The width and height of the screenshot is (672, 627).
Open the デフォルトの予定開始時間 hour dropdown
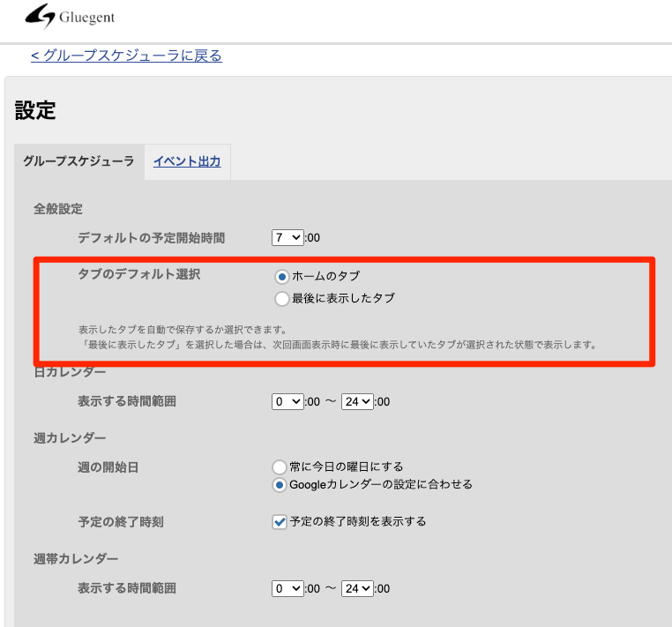[287, 237]
